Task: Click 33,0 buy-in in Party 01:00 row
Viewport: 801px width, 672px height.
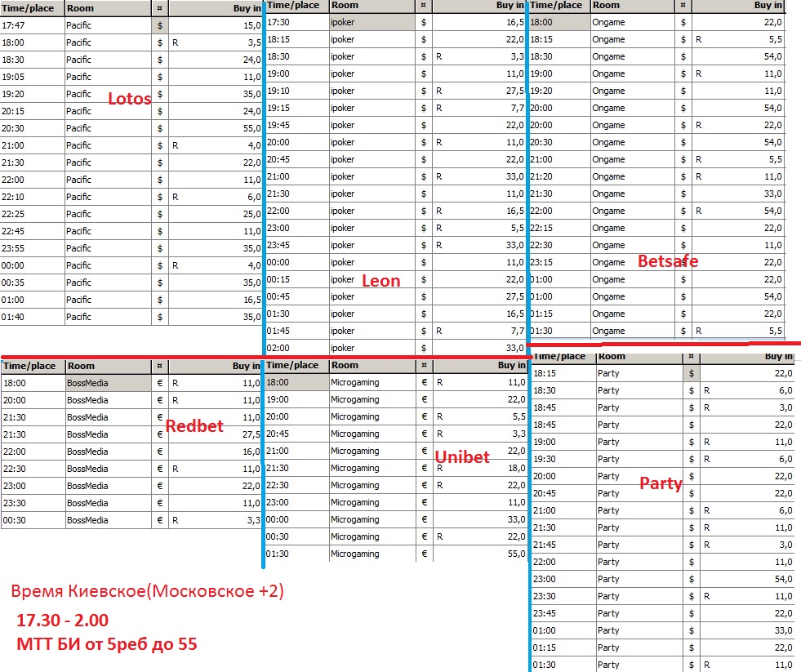Action: pos(746,630)
